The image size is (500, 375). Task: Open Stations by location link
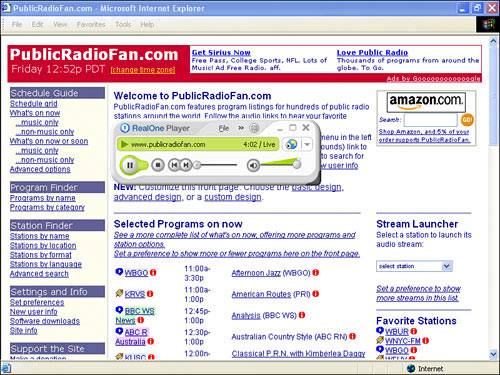[43, 245]
